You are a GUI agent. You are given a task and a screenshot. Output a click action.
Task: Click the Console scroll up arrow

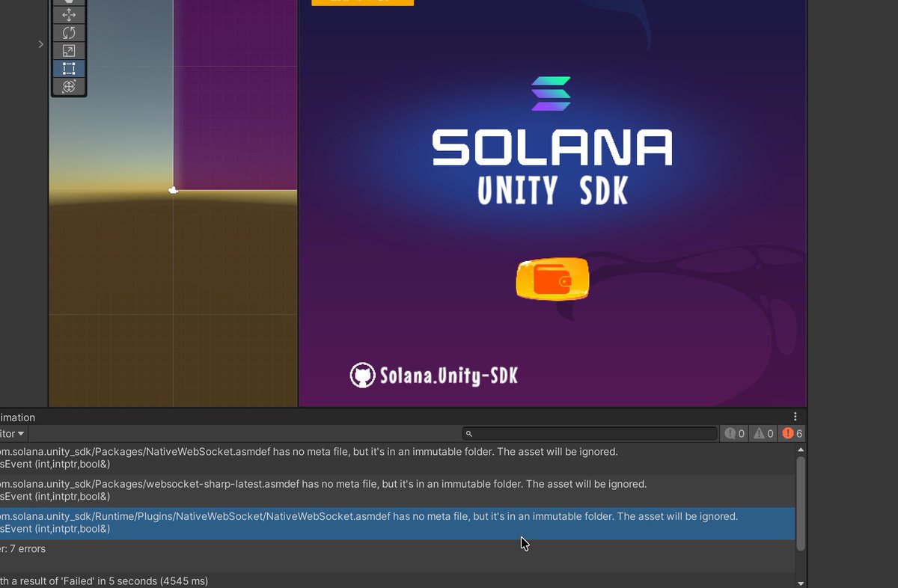click(801, 450)
